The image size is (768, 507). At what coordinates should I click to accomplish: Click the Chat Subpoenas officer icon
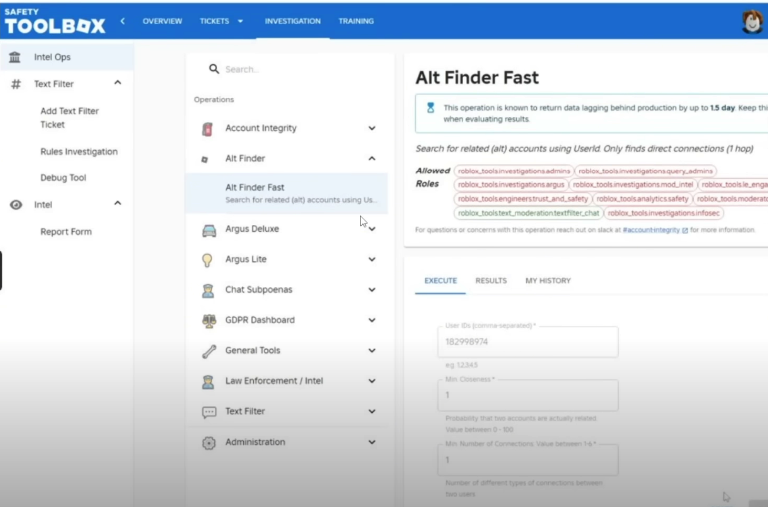tap(208, 290)
